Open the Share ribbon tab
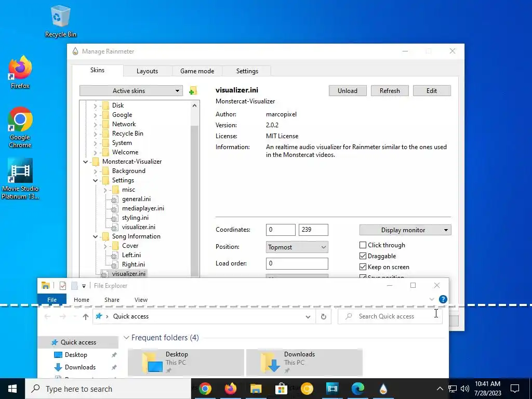Screen dimensions: 532x399 pos(112,300)
